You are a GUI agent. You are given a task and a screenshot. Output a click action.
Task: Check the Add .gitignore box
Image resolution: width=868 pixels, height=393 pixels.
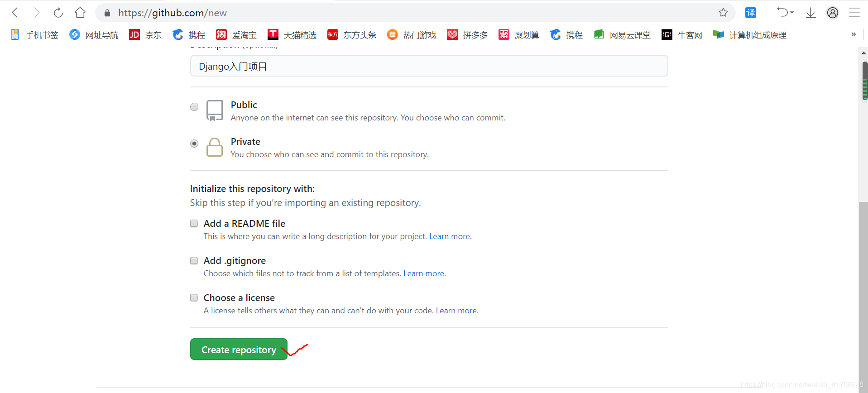194,260
